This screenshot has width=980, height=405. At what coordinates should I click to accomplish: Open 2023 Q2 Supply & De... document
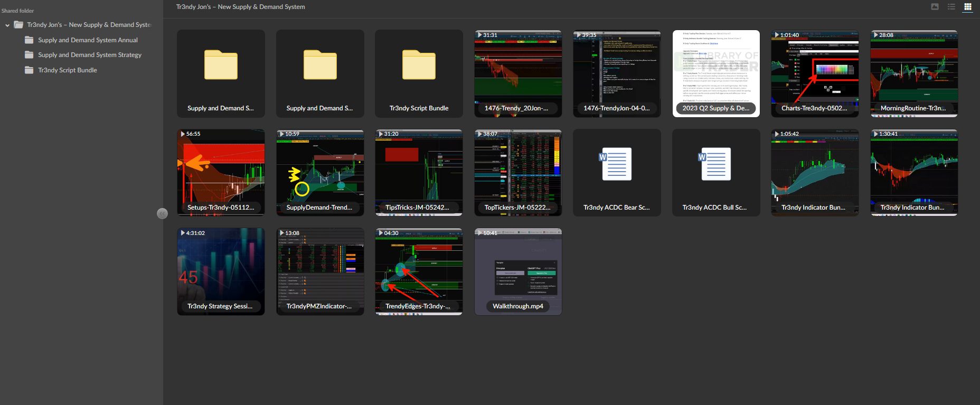coord(716,73)
